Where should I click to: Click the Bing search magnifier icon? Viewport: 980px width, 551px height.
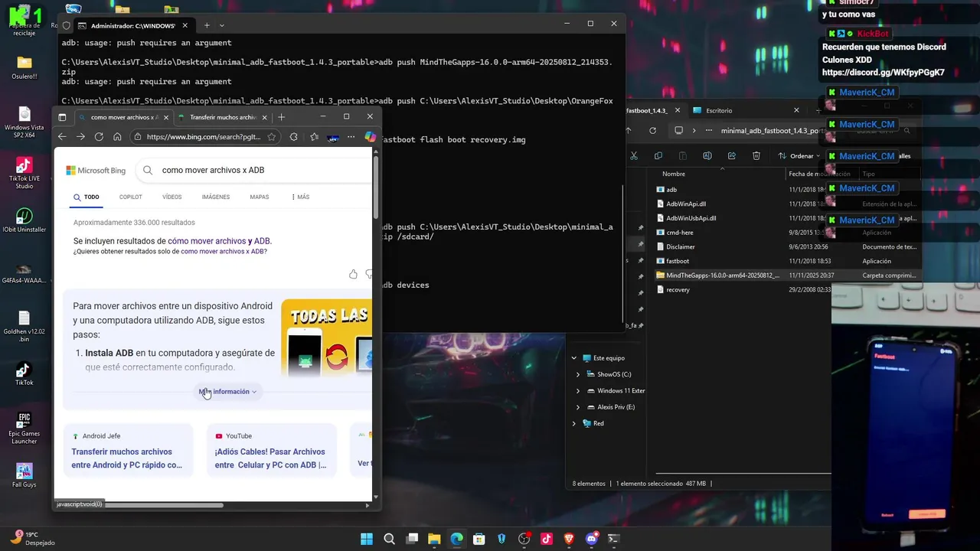[148, 170]
